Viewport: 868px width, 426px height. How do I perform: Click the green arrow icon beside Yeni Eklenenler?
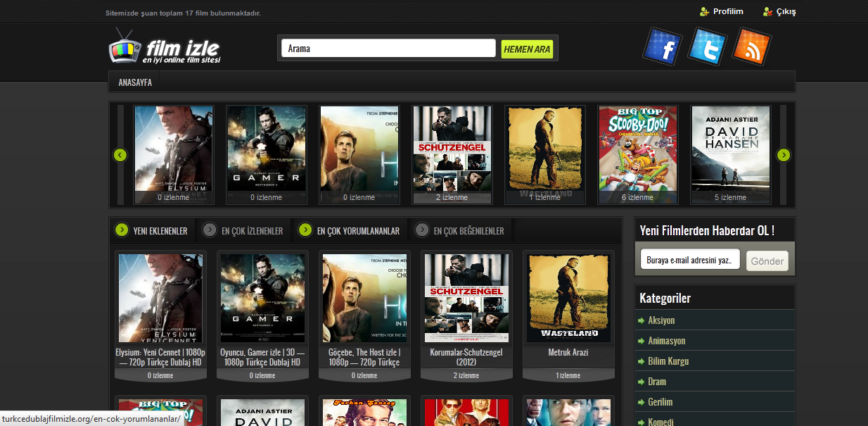[122, 230]
